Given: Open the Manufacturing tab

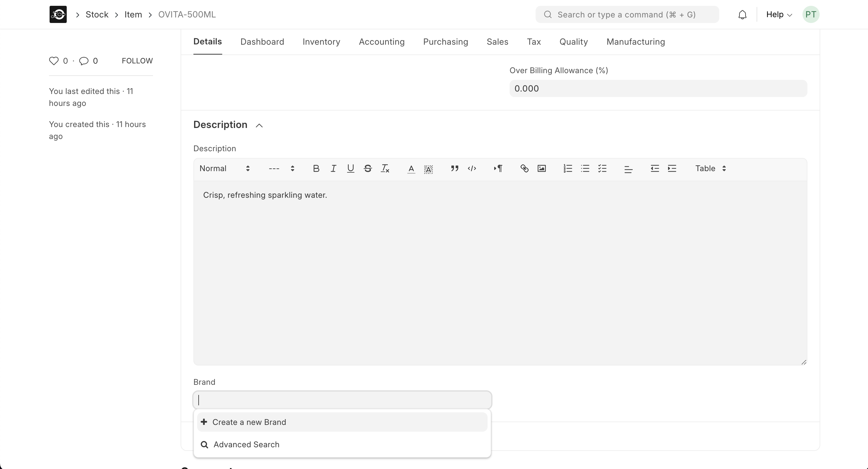Looking at the screenshot, I should pyautogui.click(x=635, y=42).
